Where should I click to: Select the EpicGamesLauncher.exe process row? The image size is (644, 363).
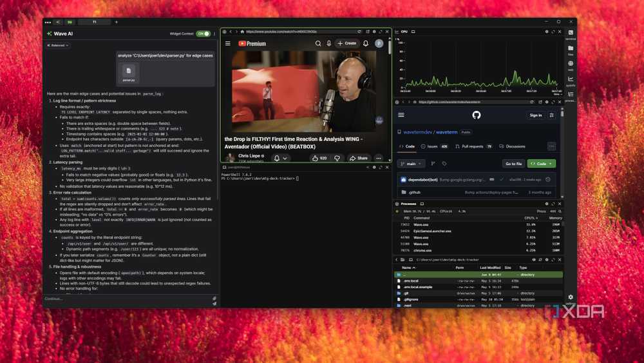(478, 231)
